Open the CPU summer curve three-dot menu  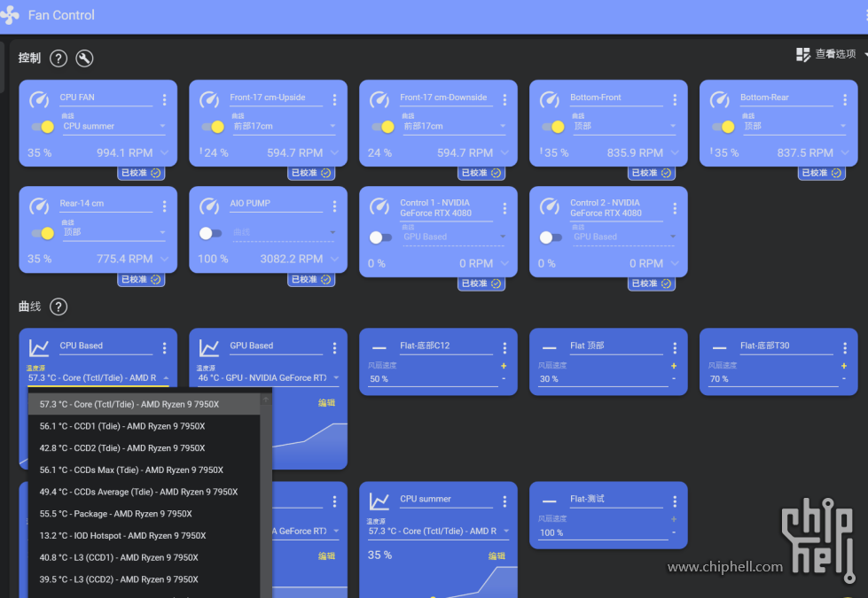click(504, 501)
